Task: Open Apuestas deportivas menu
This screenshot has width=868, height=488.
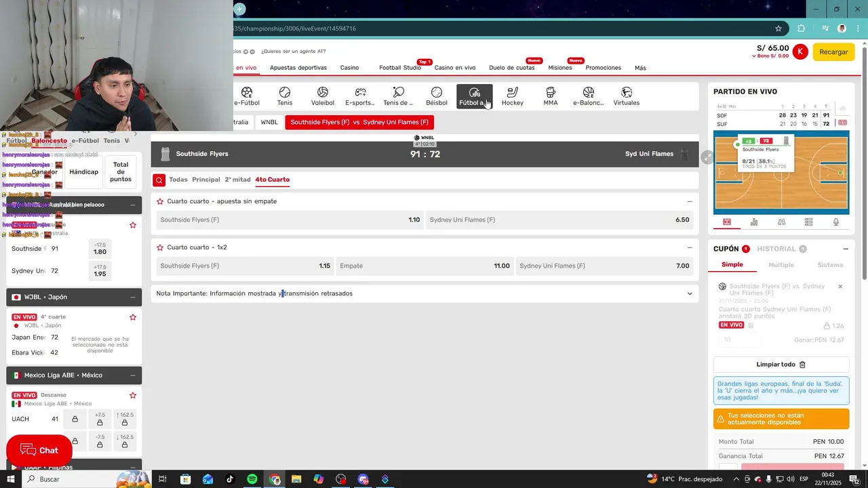Action: (x=298, y=68)
